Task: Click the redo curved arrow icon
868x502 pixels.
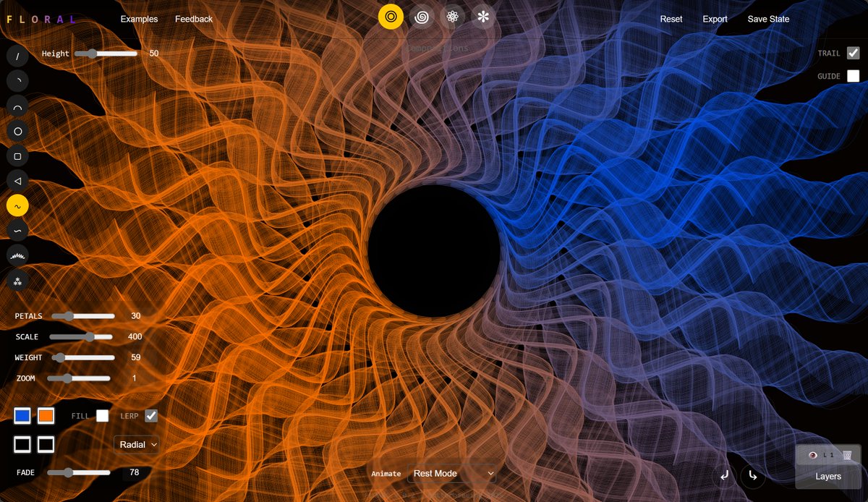Action: [753, 476]
